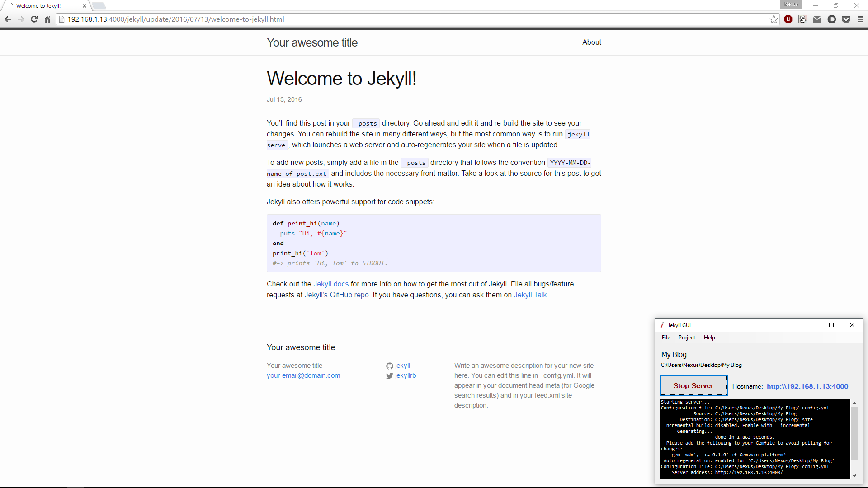Viewport: 868px width, 488px height.
Task: Open File menu in Jekyll GUI
Action: click(665, 338)
